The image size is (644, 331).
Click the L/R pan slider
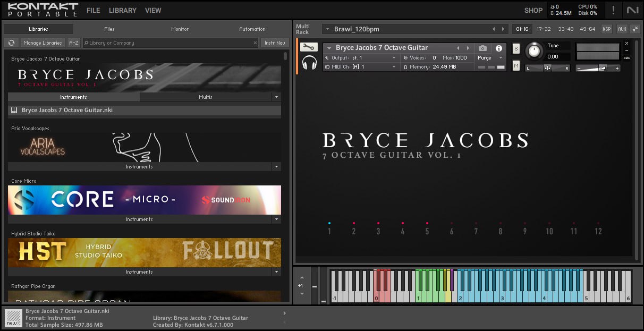point(547,68)
